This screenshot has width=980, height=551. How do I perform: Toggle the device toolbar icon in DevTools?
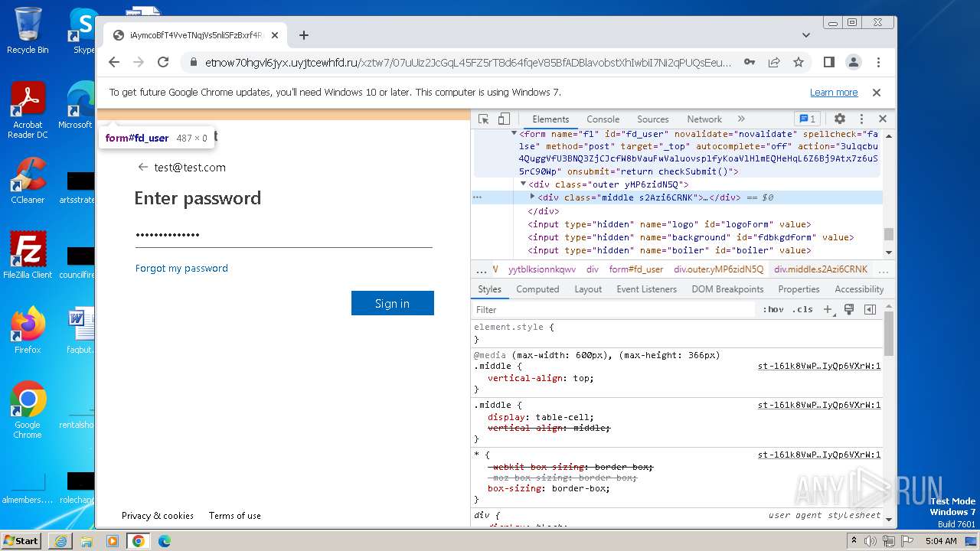point(504,119)
